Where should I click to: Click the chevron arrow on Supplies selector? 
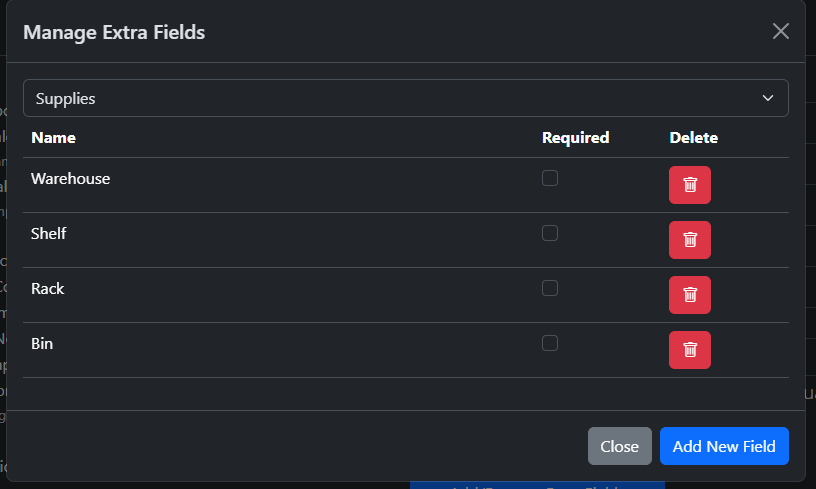click(x=768, y=98)
